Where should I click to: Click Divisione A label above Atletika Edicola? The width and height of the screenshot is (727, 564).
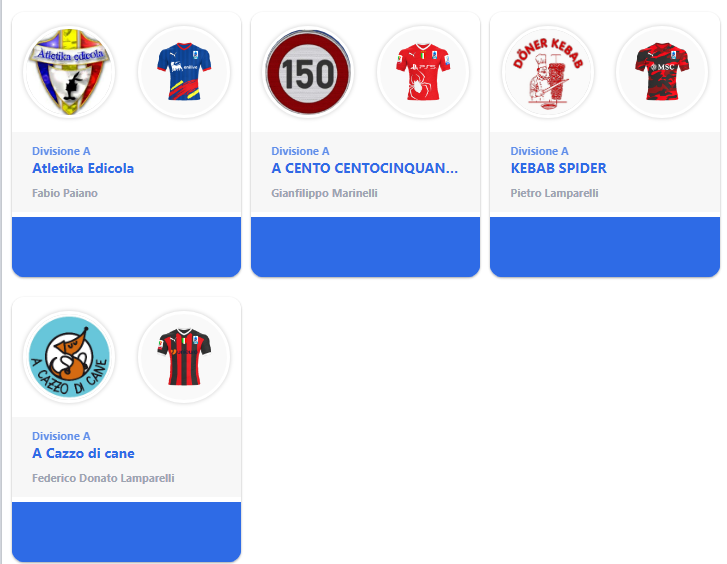point(61,151)
